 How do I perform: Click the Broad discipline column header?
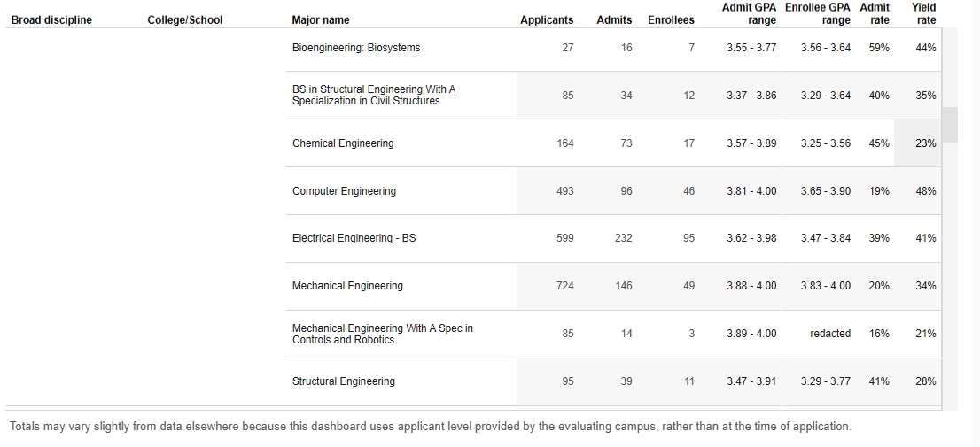pos(51,20)
